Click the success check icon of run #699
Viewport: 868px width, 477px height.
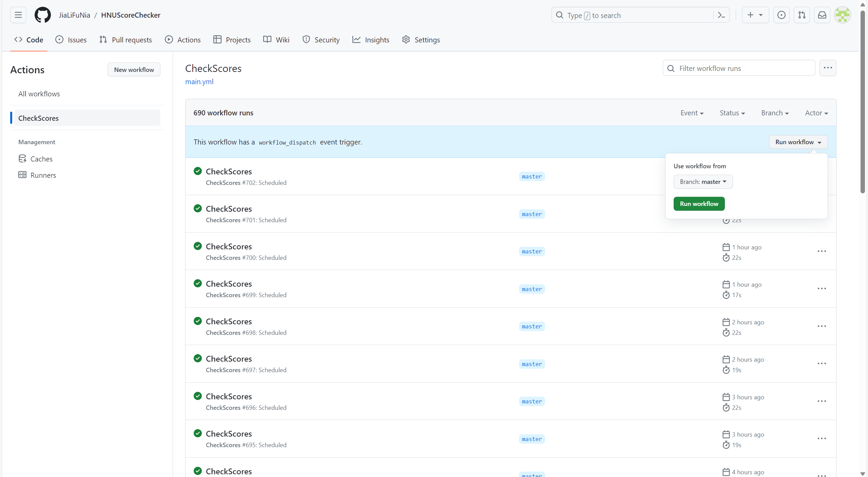pyautogui.click(x=198, y=283)
